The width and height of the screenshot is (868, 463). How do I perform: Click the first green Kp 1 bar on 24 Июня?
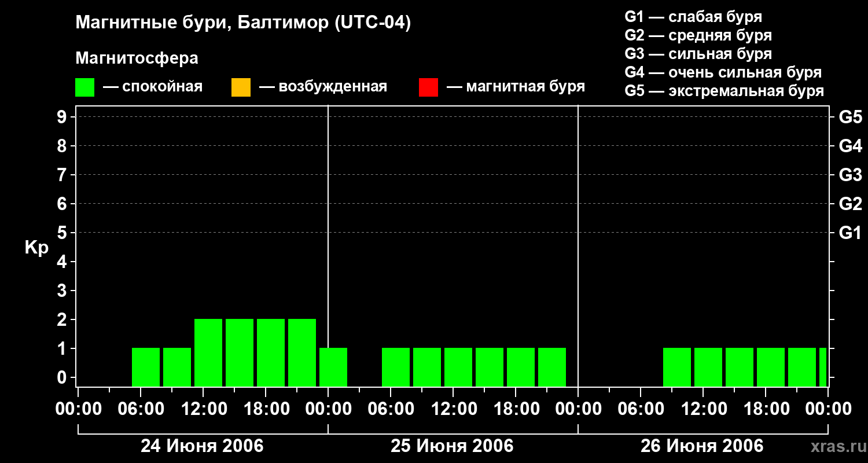(146, 367)
